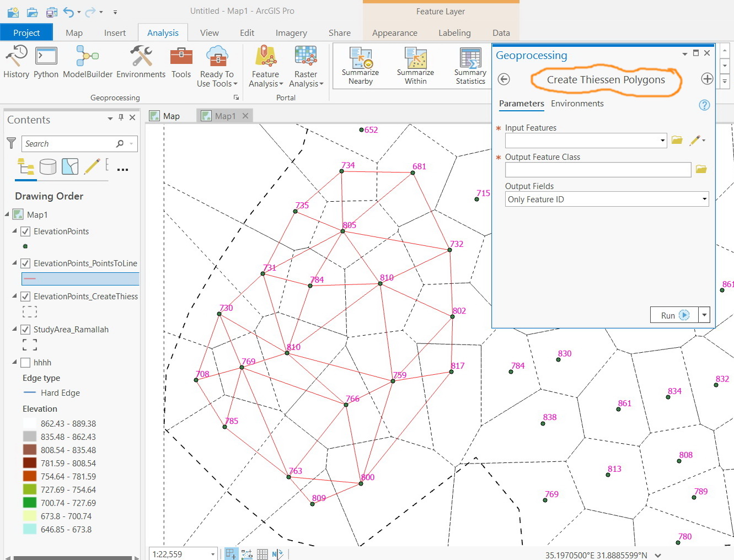Enable the hhhh layer checkbox

click(25, 363)
